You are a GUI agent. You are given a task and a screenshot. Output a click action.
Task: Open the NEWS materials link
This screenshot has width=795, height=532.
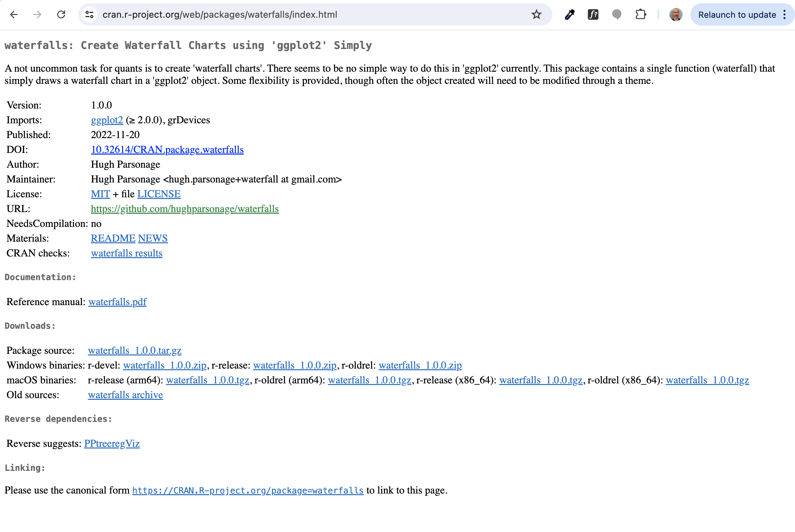(x=153, y=238)
